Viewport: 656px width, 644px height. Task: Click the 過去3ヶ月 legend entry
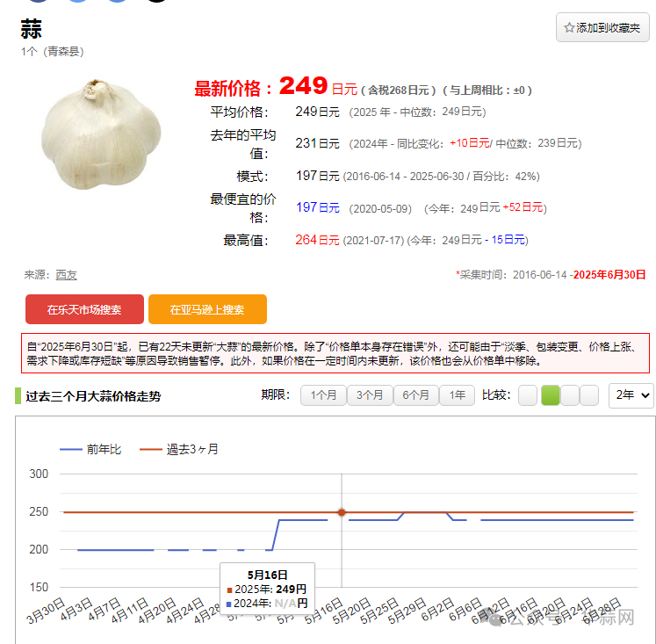pyautogui.click(x=178, y=450)
